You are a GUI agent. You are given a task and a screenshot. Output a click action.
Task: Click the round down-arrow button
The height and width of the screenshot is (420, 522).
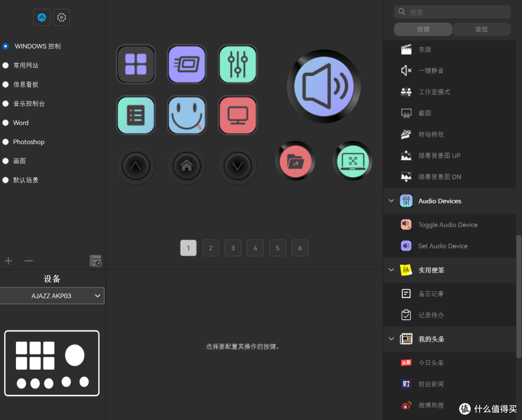point(238,166)
